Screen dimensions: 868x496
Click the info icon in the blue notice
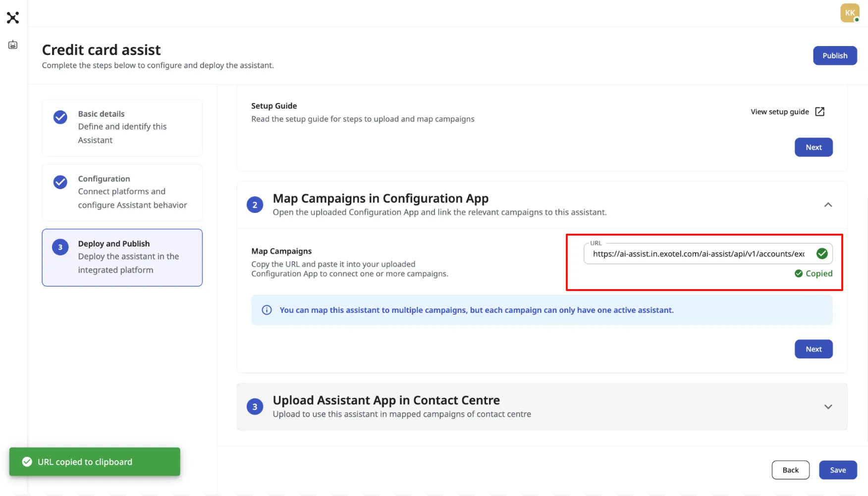[x=267, y=310]
